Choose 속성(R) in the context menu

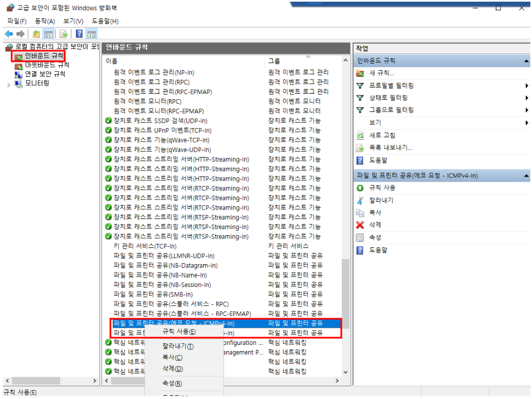tap(172, 383)
